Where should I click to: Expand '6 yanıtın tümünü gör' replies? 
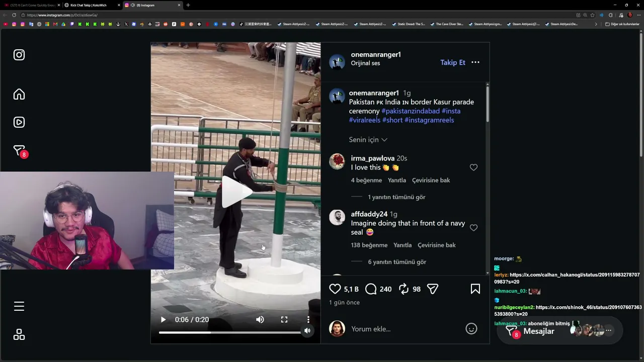point(397,262)
